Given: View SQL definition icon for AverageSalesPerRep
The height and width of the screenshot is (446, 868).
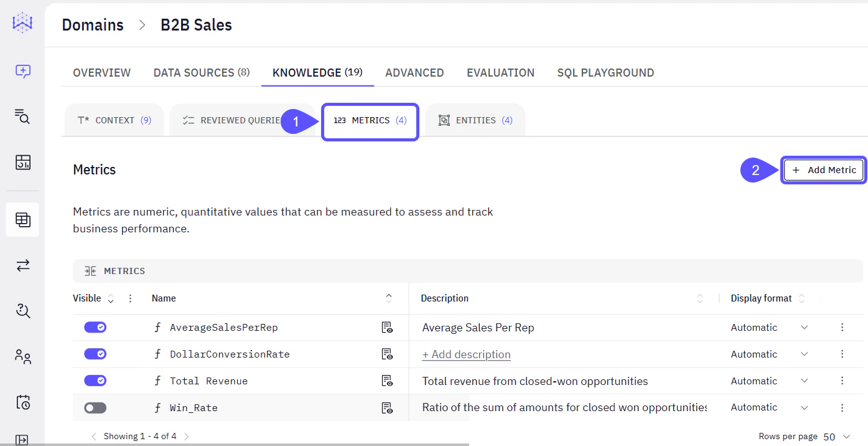Looking at the screenshot, I should (387, 327).
